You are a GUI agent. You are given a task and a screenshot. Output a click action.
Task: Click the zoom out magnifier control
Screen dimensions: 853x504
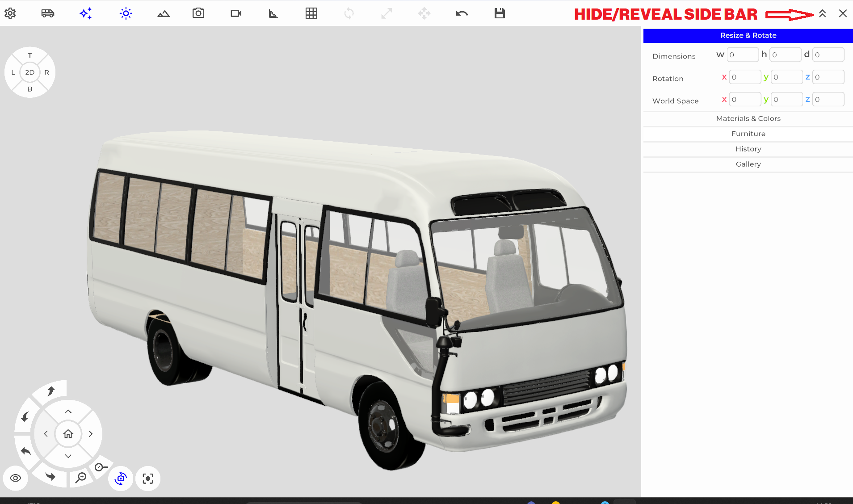[101, 467]
